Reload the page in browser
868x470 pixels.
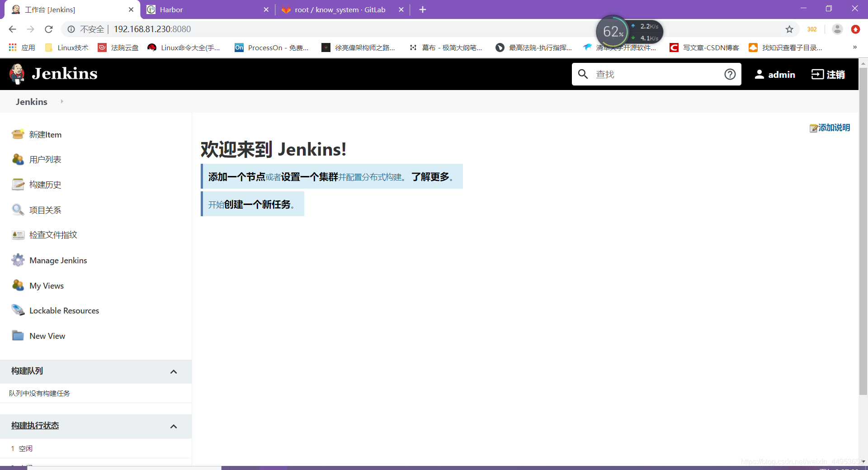click(49, 29)
